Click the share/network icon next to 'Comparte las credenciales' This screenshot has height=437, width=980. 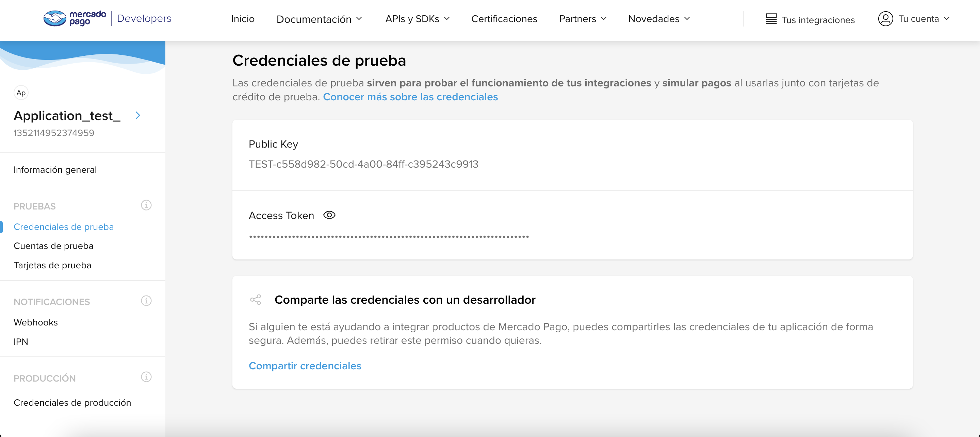pos(255,300)
